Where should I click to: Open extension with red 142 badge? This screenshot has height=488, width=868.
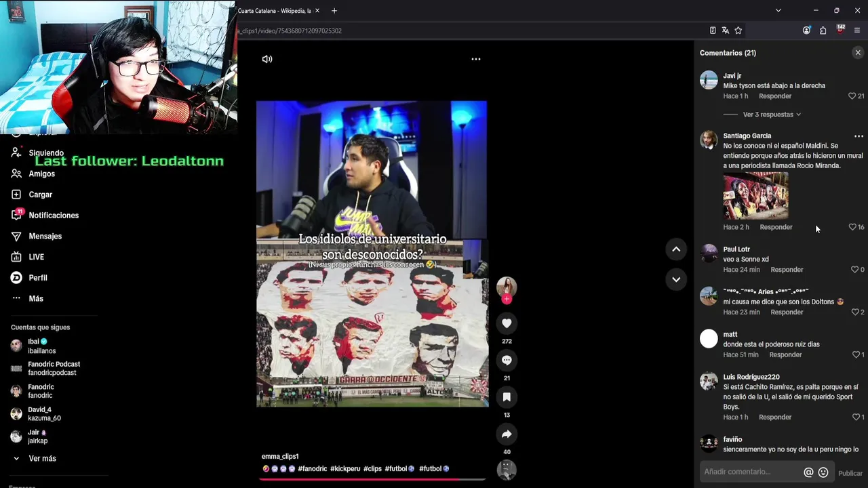[x=840, y=30]
